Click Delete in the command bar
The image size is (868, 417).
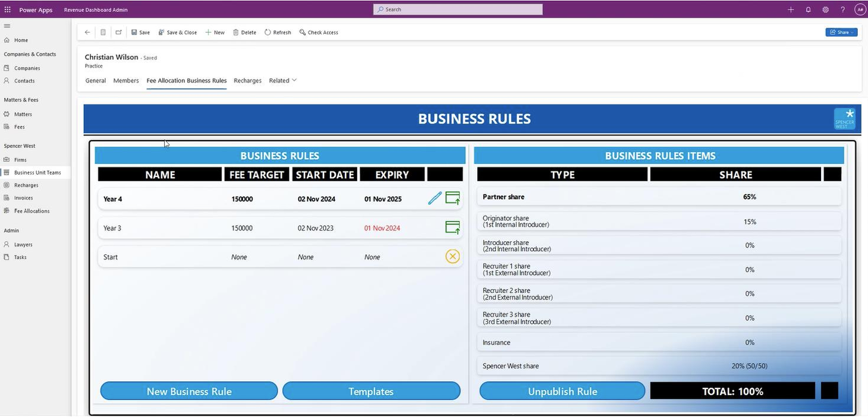coord(244,32)
